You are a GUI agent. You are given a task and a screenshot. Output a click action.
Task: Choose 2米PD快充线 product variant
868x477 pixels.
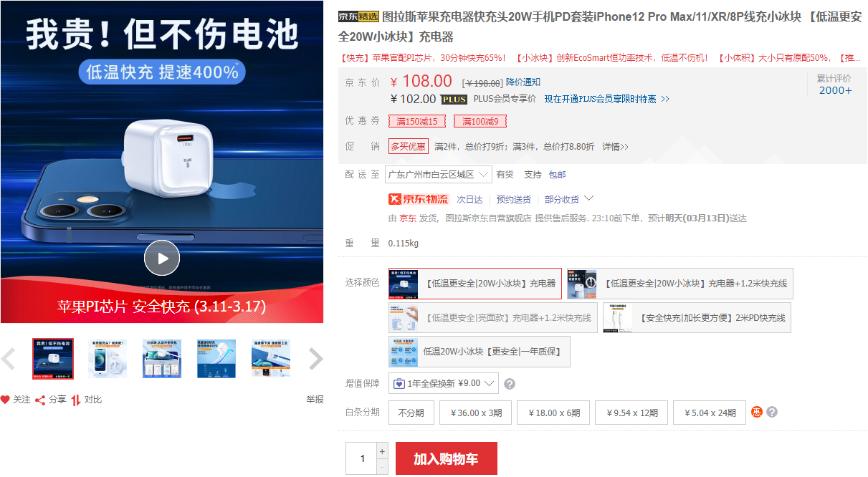(x=697, y=317)
